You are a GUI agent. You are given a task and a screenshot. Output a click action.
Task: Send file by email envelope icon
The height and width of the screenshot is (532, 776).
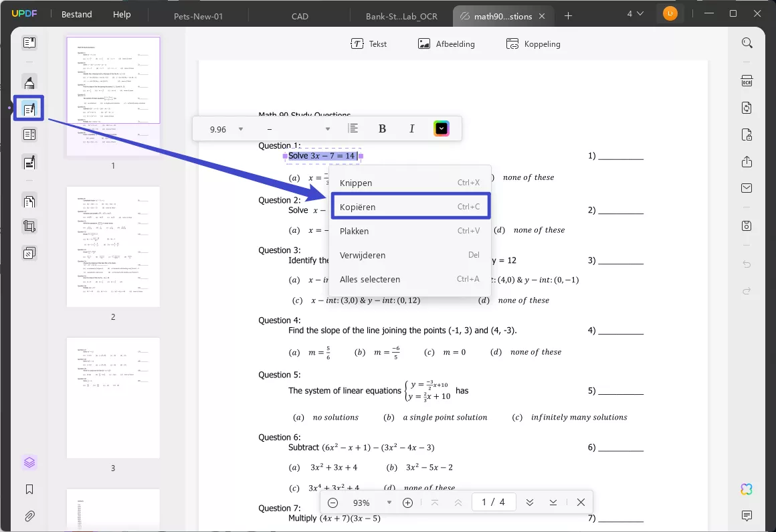click(x=747, y=188)
